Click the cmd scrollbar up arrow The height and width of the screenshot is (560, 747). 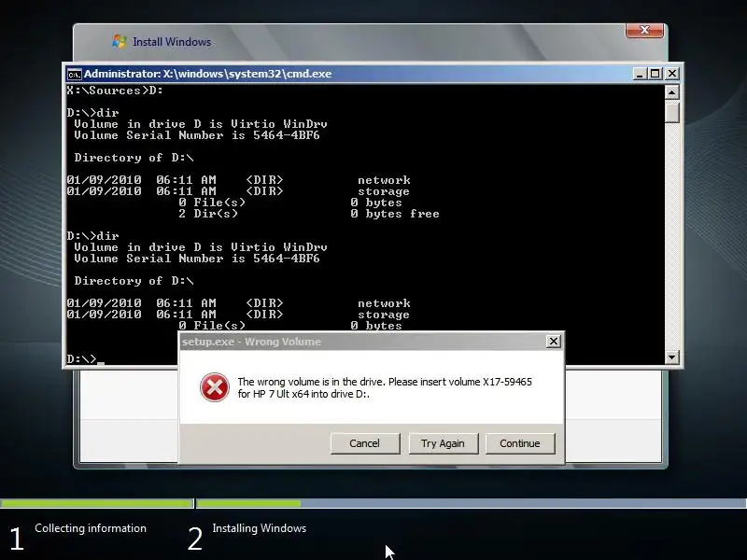click(671, 92)
